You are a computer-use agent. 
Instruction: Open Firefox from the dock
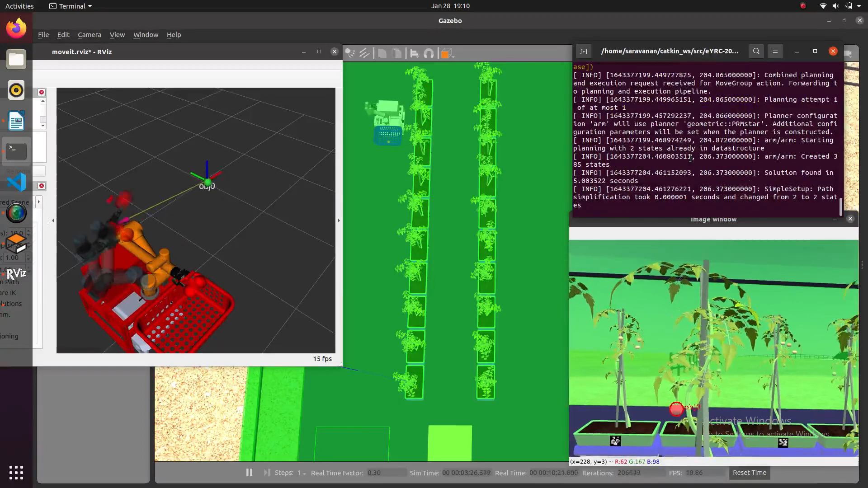coord(16,28)
